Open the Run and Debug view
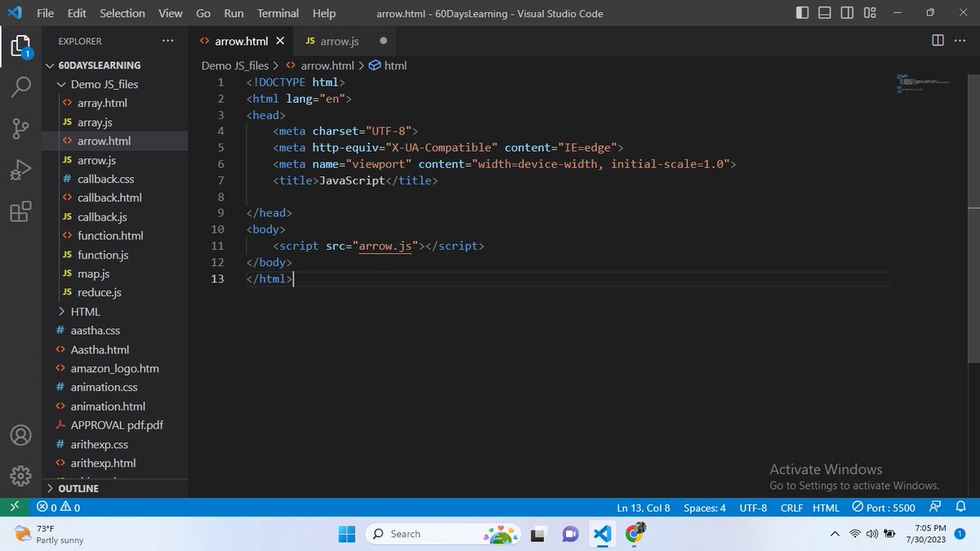980x551 pixels. (20, 170)
